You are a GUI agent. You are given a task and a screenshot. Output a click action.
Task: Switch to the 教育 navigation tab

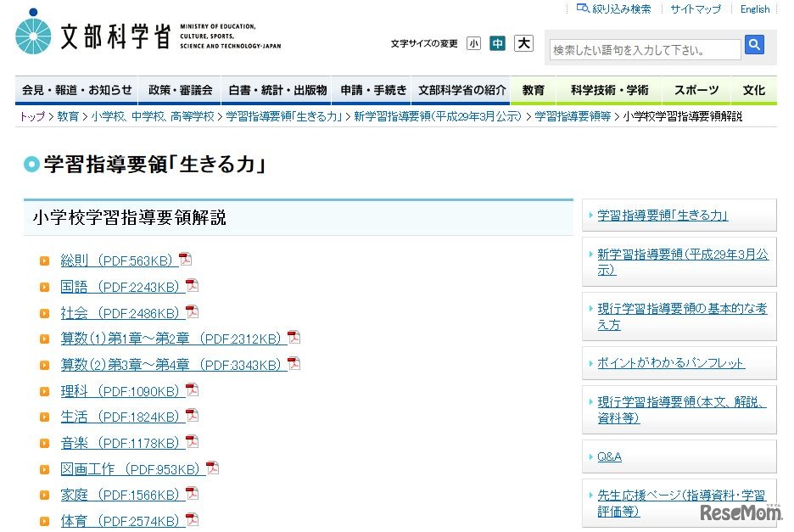coord(533,90)
